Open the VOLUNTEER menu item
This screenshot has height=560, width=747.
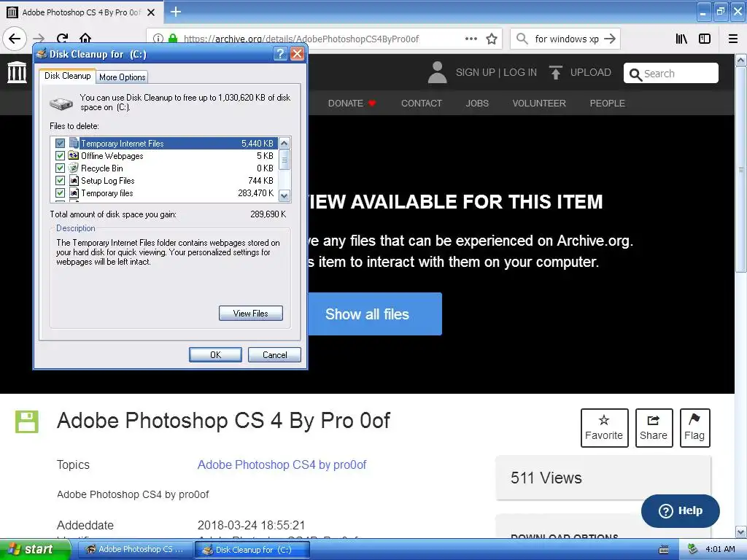[539, 104]
